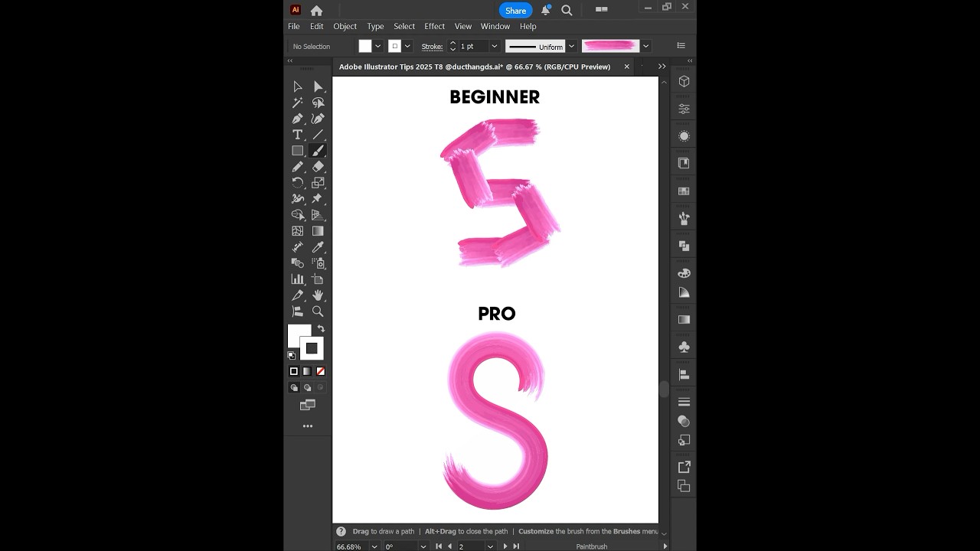Open Edit Toolbar three-dots menu
This screenshot has height=551, width=980.
point(308,426)
